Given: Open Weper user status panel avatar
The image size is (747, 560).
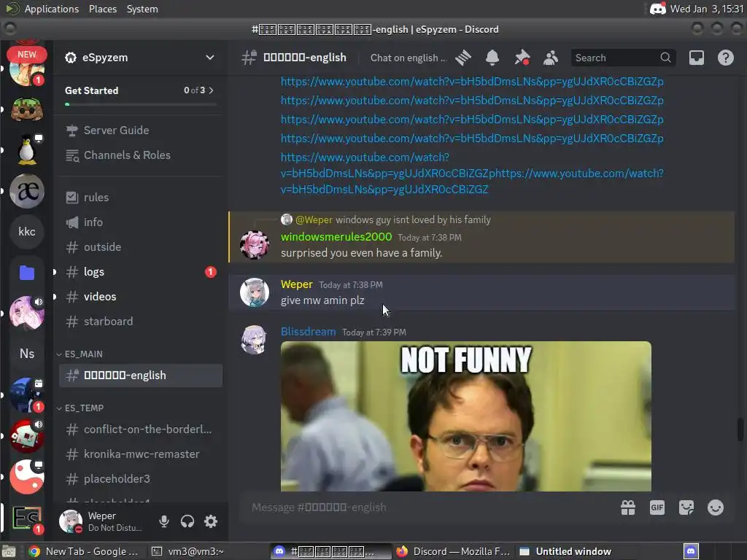Looking at the screenshot, I should pos(71,521).
